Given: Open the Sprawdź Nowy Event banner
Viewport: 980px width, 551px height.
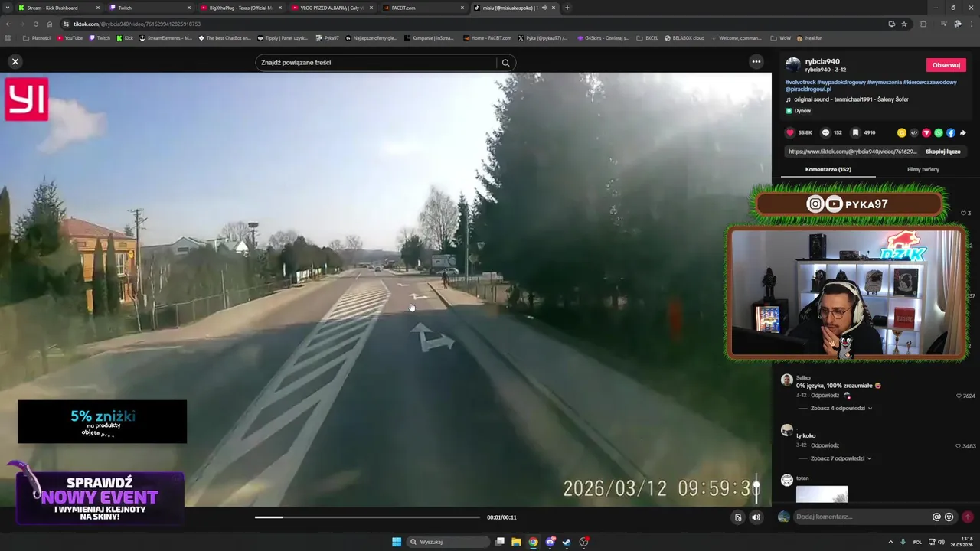Looking at the screenshot, I should click(100, 497).
